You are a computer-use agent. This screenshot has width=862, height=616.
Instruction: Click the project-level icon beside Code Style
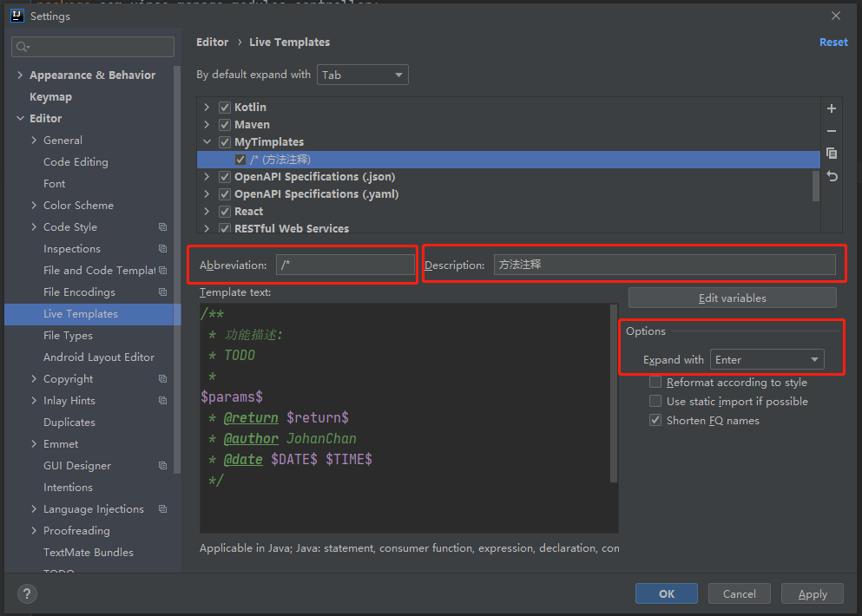pos(162,227)
